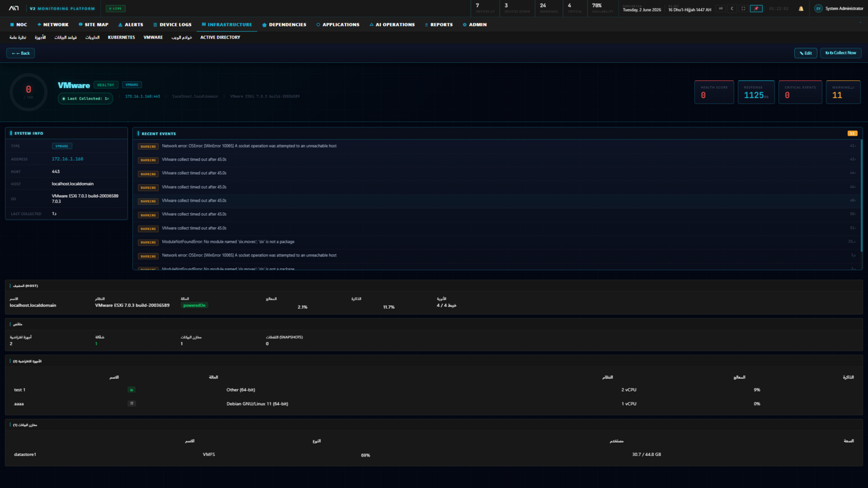The width and height of the screenshot is (868, 488).
Task: Switch to the VMware sub-tab
Action: [153, 37]
